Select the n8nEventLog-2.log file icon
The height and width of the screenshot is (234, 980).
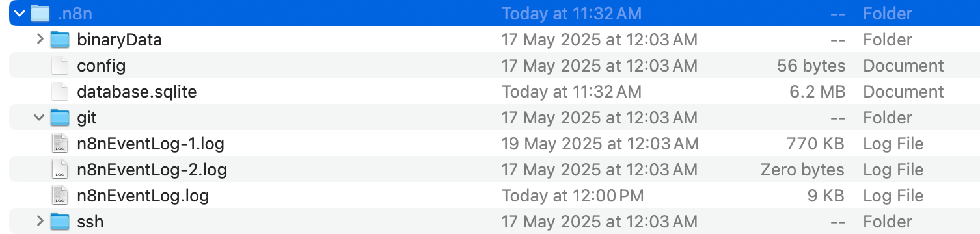[60, 170]
